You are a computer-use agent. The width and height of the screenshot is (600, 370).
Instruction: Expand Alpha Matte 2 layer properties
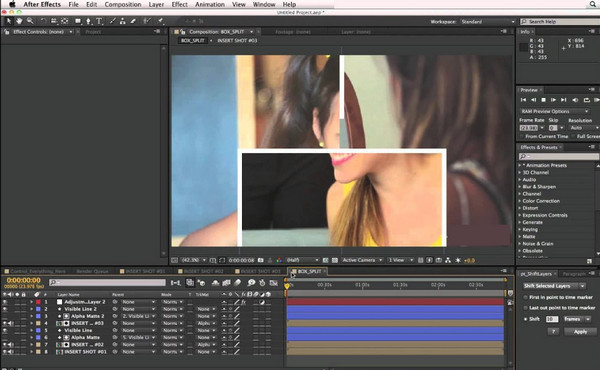coord(32,316)
